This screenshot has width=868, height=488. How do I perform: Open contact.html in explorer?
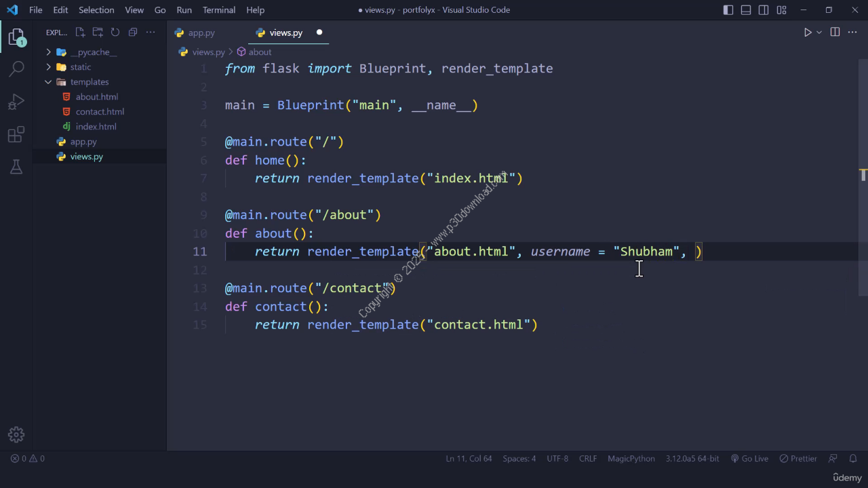(99, 112)
